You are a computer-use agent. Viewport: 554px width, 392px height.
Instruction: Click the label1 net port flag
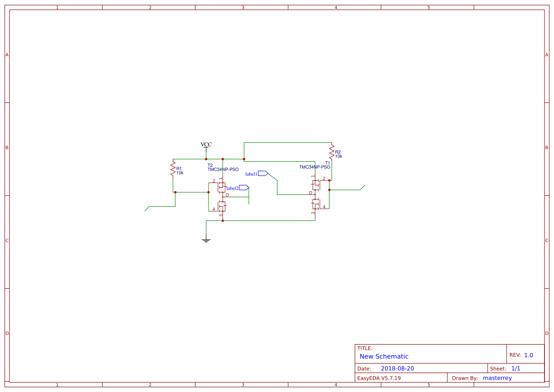[263, 173]
